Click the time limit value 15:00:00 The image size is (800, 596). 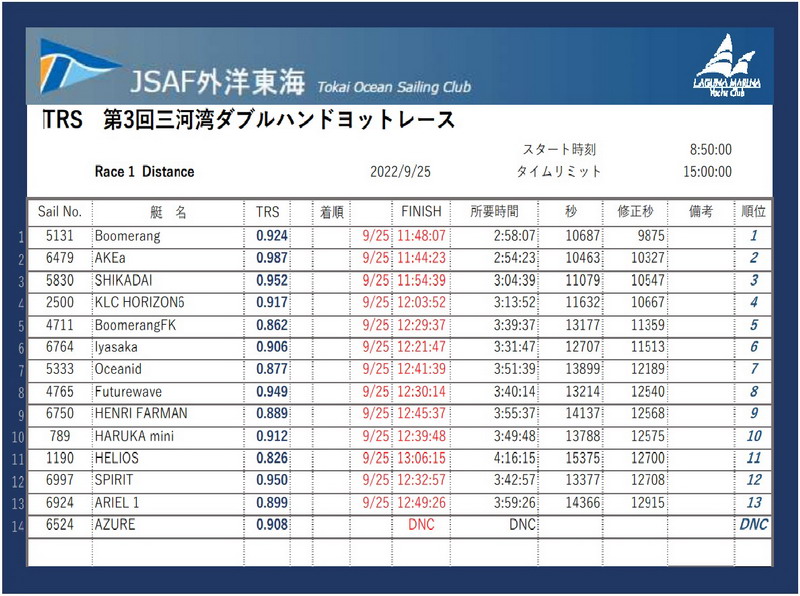708,171
